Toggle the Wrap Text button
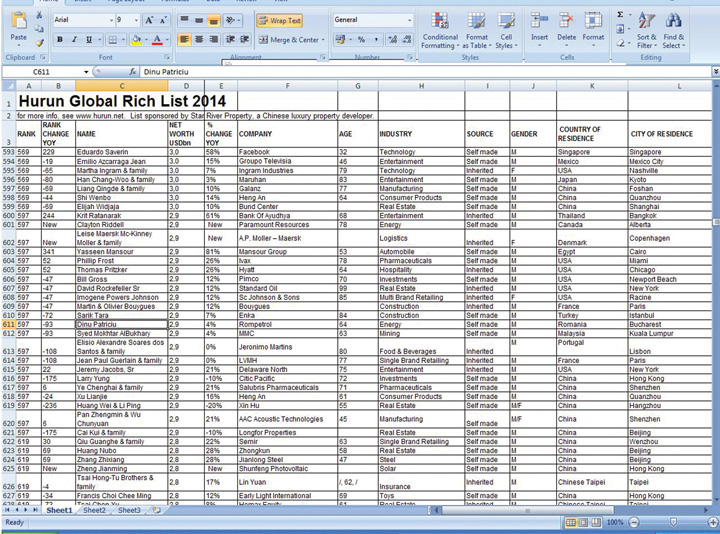 (x=279, y=20)
